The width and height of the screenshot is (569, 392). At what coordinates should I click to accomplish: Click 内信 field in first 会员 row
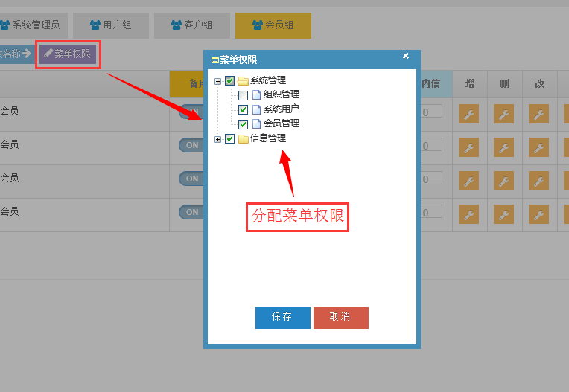431,112
